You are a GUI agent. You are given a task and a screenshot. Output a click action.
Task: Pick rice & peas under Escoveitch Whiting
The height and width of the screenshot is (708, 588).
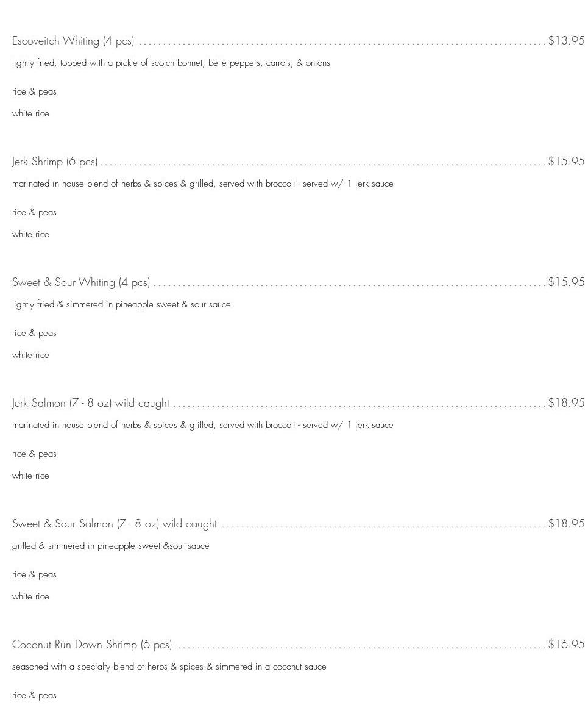(x=34, y=91)
